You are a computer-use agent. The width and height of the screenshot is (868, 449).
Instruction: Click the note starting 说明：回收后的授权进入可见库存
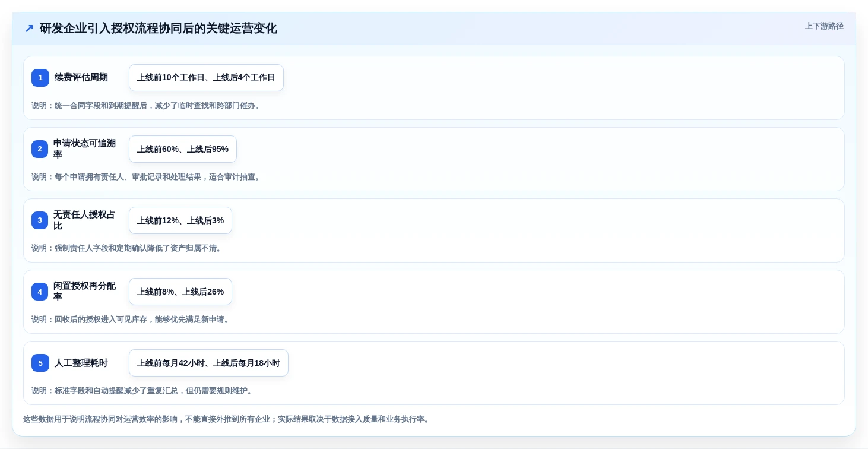[x=132, y=320]
